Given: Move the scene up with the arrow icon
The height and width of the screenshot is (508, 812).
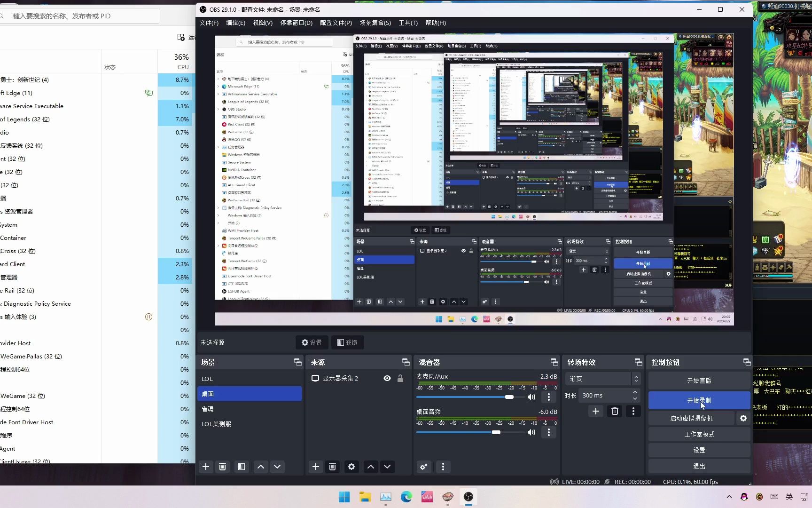Looking at the screenshot, I should coord(261,467).
